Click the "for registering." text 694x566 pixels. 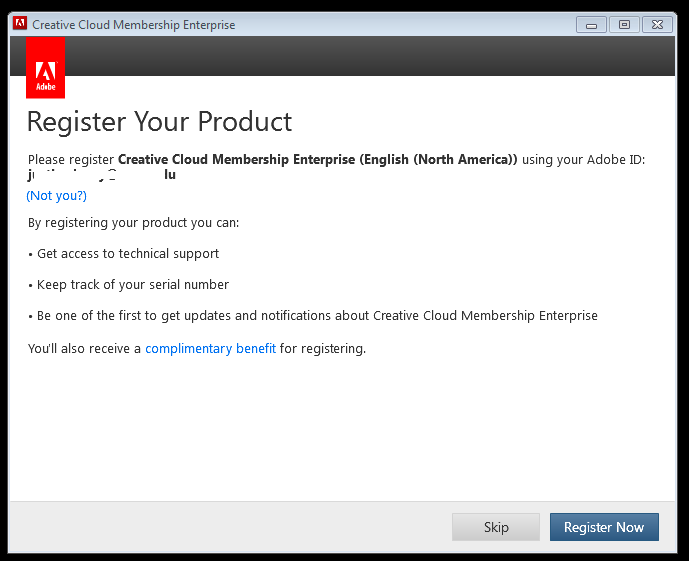pyautogui.click(x=323, y=349)
